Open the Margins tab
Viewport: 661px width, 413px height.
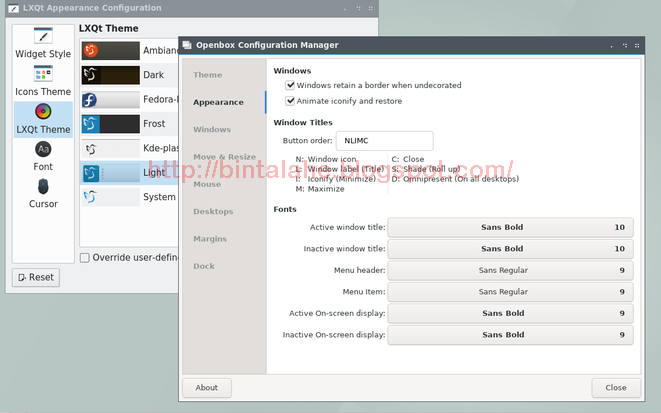(x=210, y=239)
